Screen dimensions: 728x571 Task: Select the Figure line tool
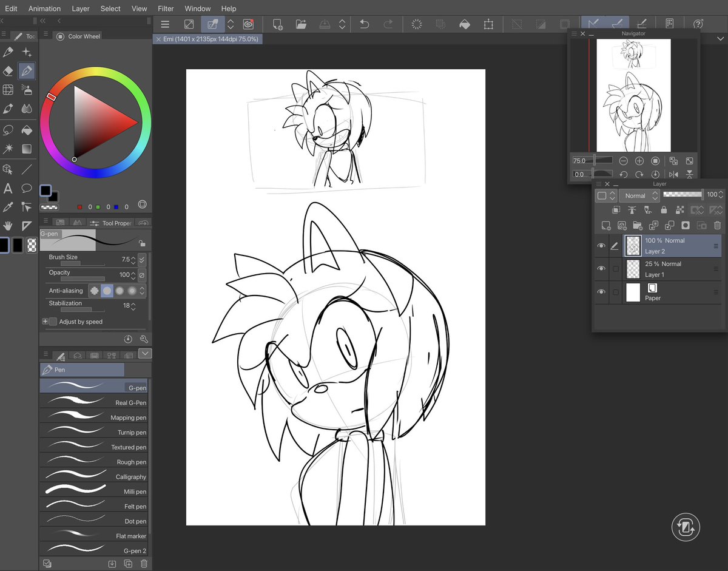pyautogui.click(x=27, y=169)
